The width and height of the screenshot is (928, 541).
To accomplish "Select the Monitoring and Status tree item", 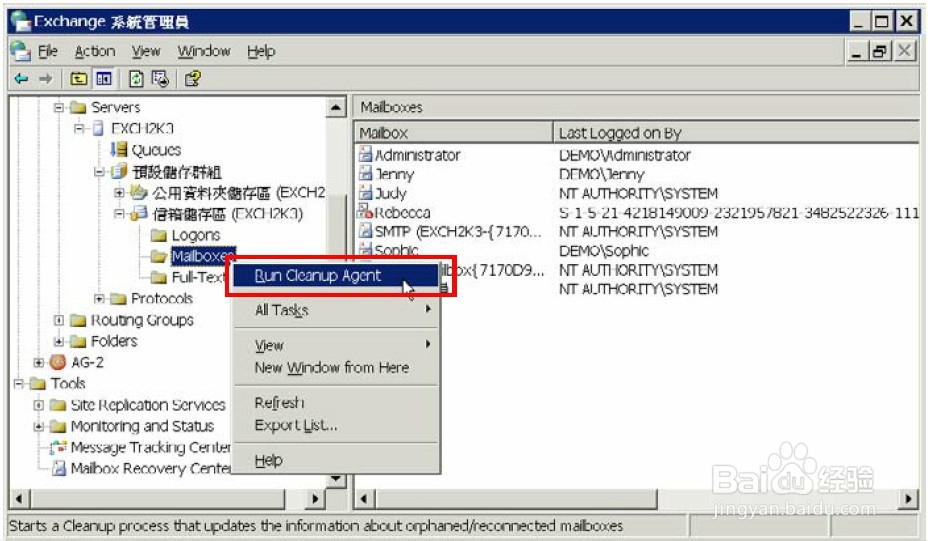I will 142,426.
